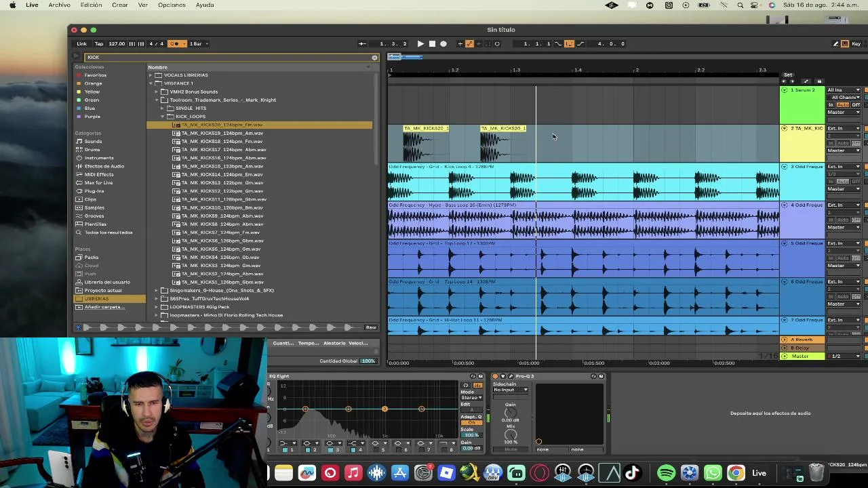Open Packs in Places
Viewport: 868px width, 488px height.
point(92,257)
